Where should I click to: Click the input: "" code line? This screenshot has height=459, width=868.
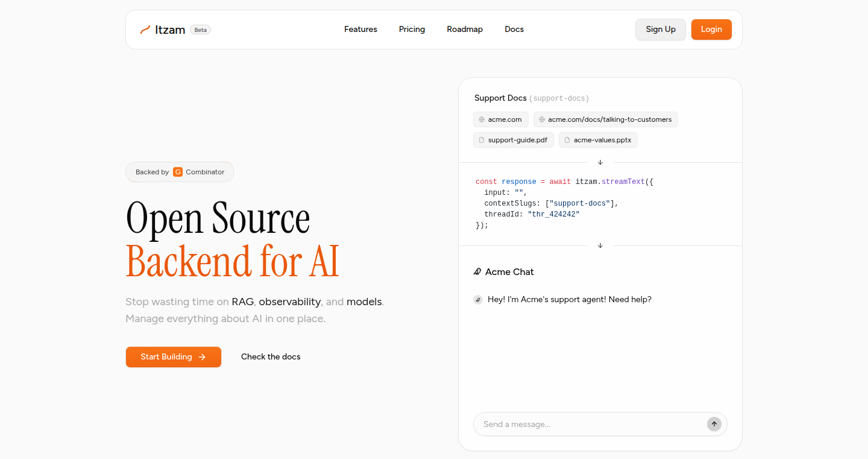[x=506, y=192]
